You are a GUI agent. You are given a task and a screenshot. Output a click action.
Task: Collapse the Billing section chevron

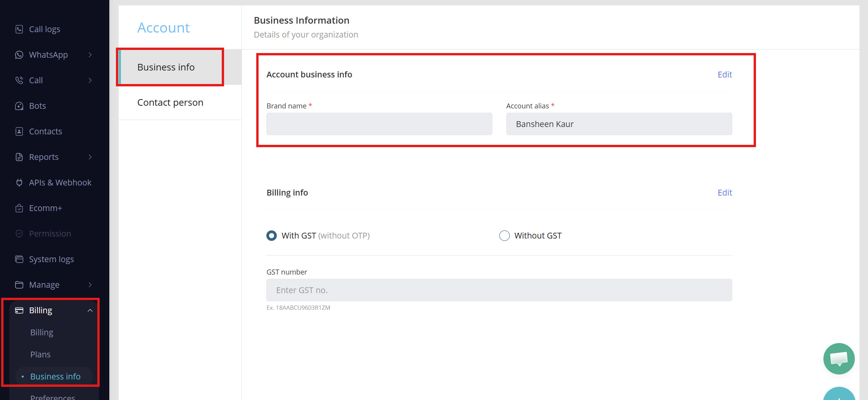pyautogui.click(x=90, y=310)
